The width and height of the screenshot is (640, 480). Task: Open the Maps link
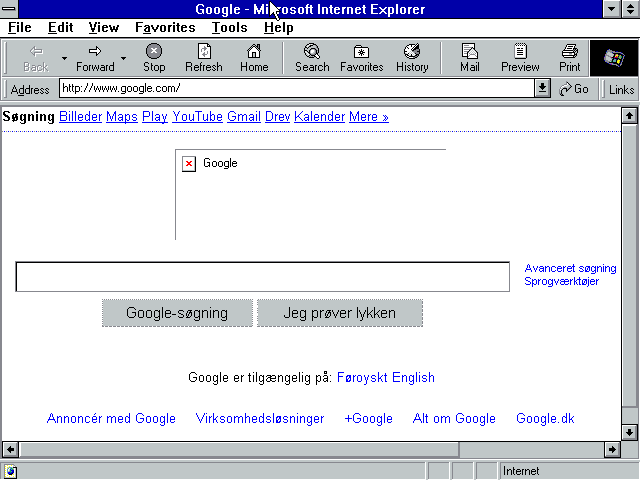pyautogui.click(x=122, y=117)
